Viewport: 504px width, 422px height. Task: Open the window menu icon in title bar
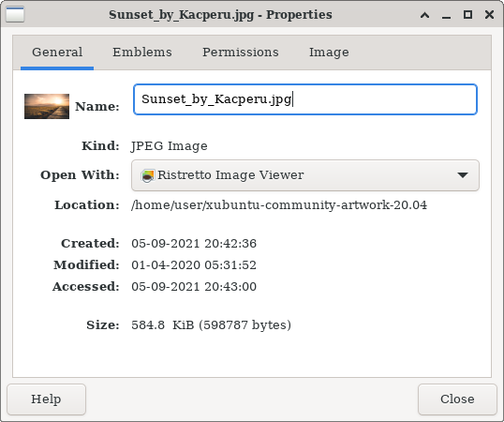click(x=15, y=14)
